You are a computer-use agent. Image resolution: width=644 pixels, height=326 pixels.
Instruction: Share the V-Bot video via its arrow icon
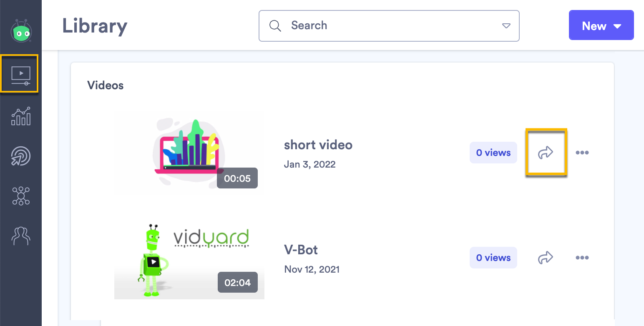tap(546, 258)
